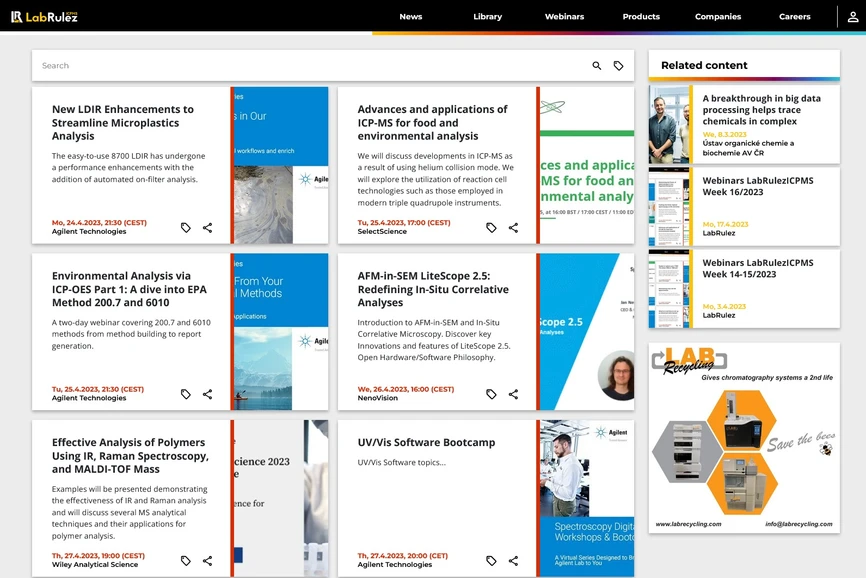866x578 pixels.
Task: Open Webinars LabRulezICPMS Week 14-15/2023
Action: (x=757, y=268)
